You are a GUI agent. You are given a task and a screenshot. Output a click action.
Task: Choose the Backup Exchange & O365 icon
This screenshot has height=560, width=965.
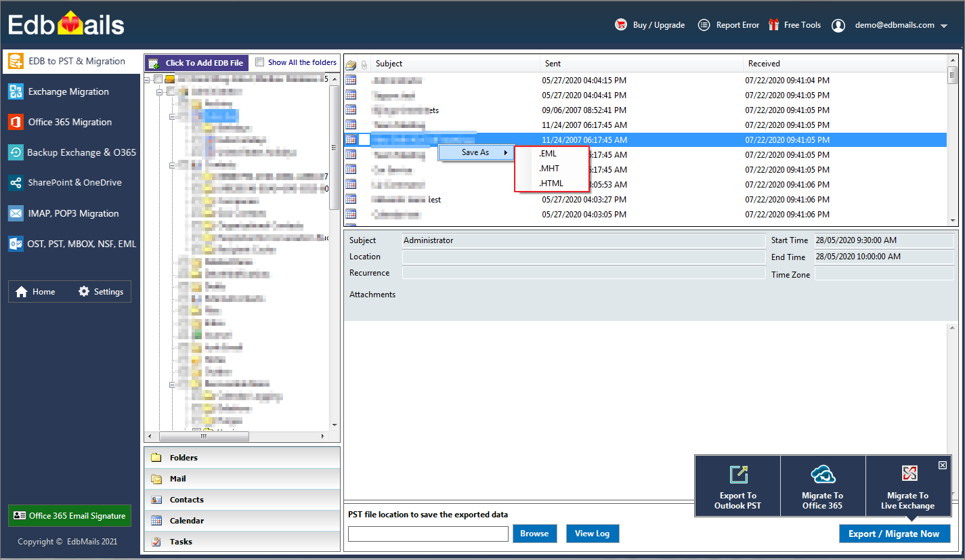click(x=16, y=153)
